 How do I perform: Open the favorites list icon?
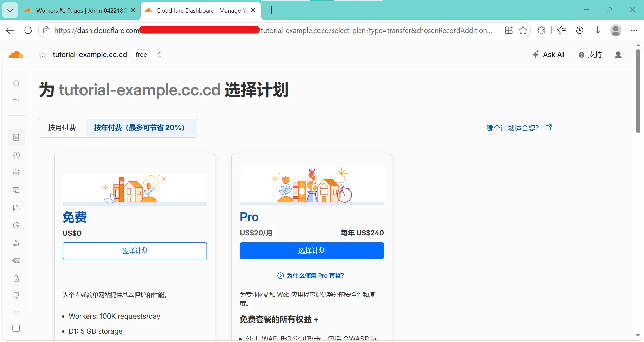click(561, 30)
